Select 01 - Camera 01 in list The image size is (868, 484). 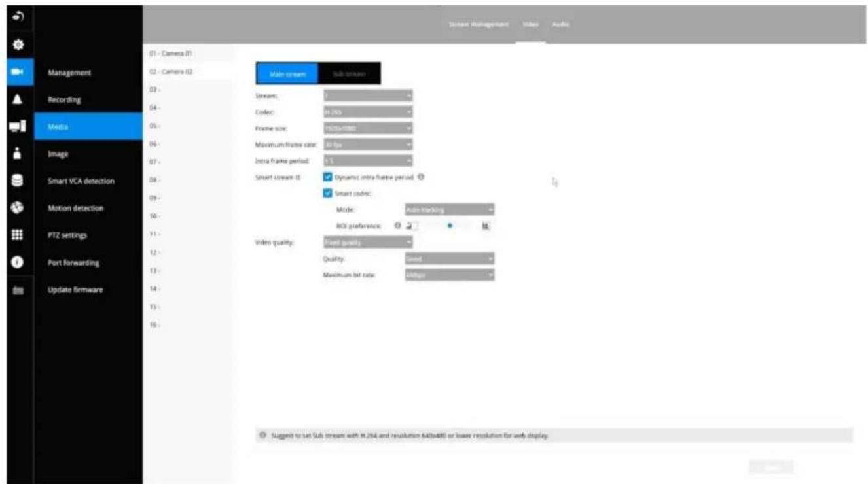[x=187, y=52]
